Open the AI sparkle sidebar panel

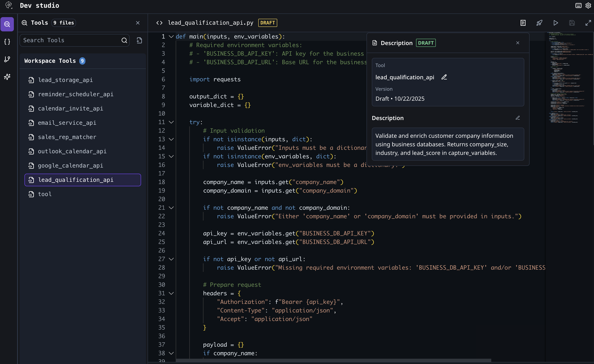[7, 77]
